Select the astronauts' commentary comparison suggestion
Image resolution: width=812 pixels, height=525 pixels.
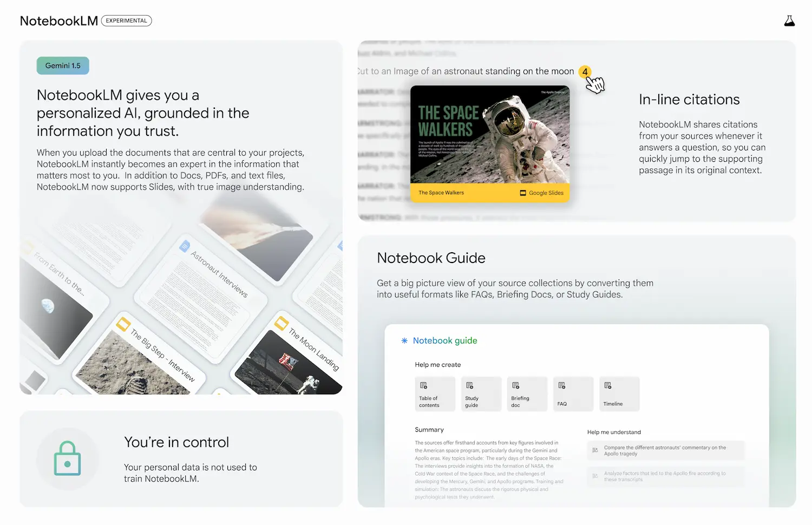[x=665, y=451]
